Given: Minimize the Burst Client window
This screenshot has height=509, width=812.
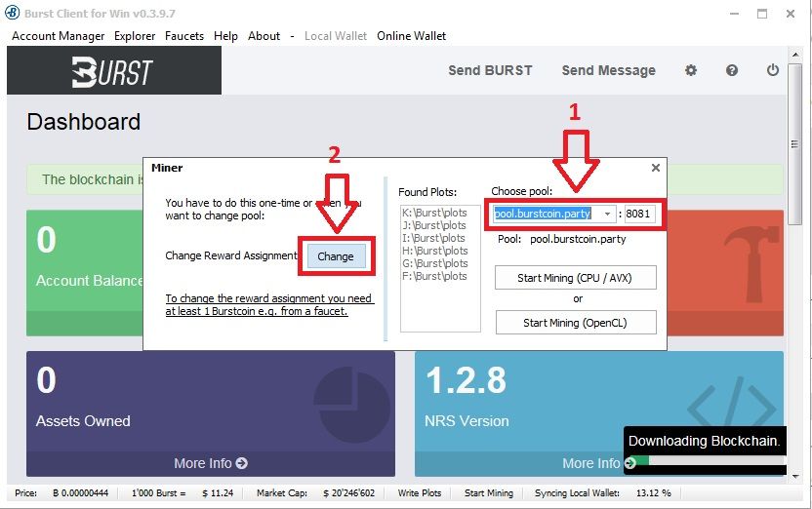Looking at the screenshot, I should [734, 14].
